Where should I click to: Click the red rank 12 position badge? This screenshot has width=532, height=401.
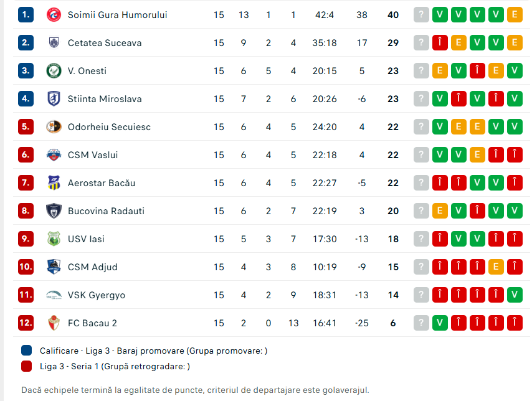pyautogui.click(x=26, y=323)
